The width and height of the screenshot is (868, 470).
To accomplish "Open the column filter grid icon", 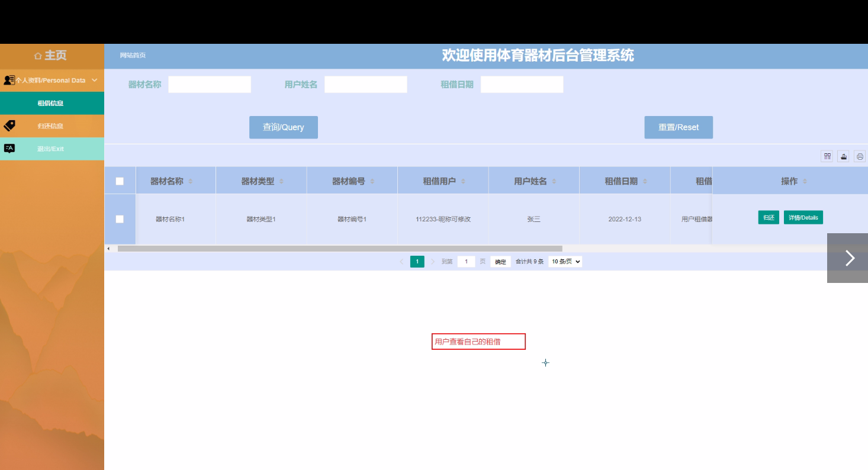I will point(827,156).
